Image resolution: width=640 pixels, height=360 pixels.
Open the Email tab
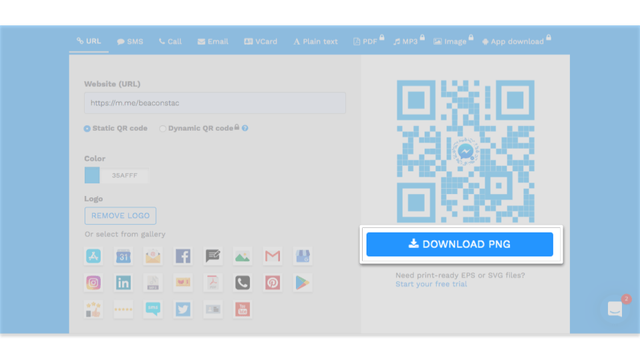point(213,42)
